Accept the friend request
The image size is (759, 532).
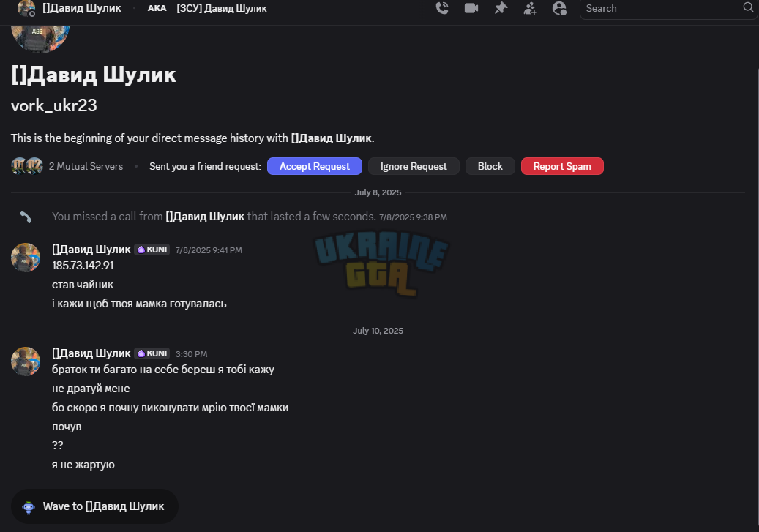[315, 166]
